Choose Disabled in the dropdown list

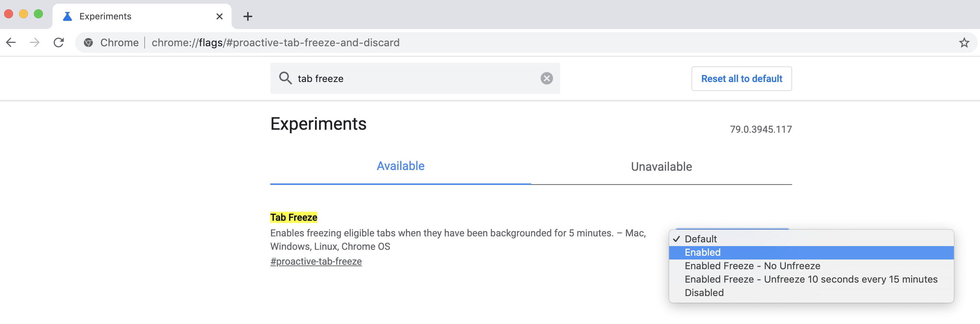[811, 292]
